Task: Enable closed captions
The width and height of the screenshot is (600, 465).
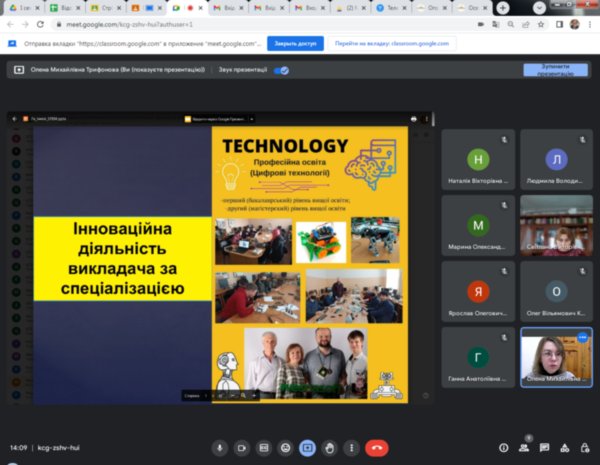Action: [x=264, y=448]
